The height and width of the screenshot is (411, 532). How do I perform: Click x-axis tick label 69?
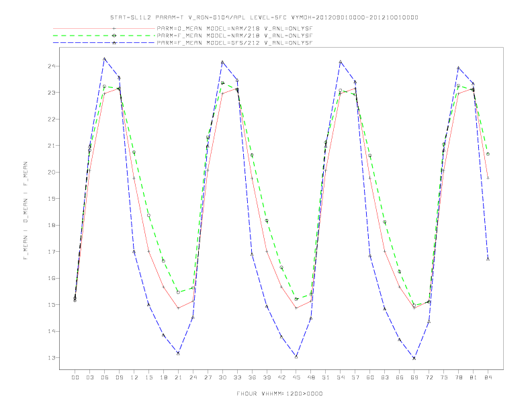click(414, 377)
